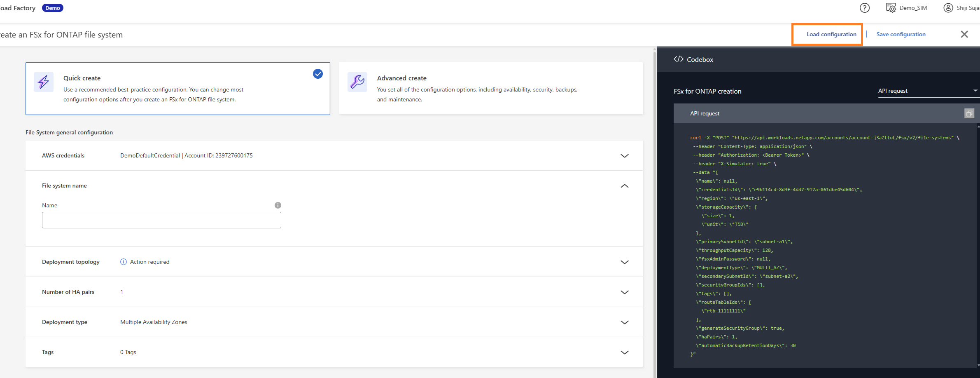Viewport: 980px width, 378px height.
Task: Click the throughputCapacity 128 code line
Action: pos(735,250)
